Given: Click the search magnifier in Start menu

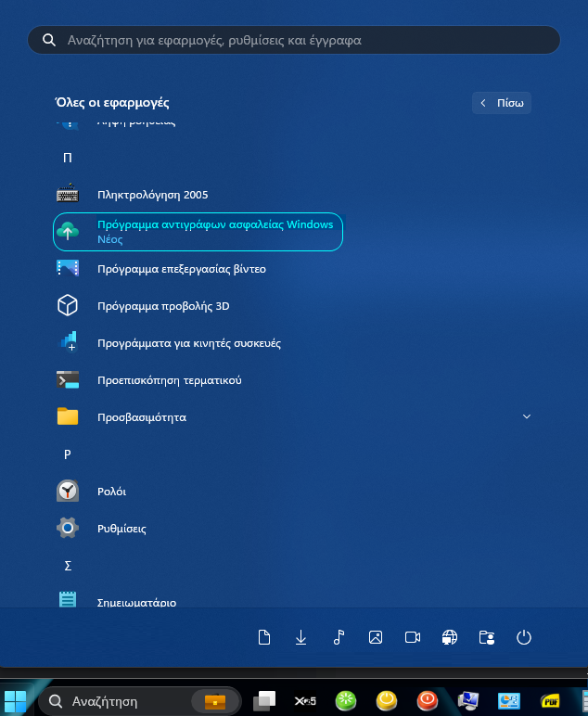Looking at the screenshot, I should pos(49,40).
